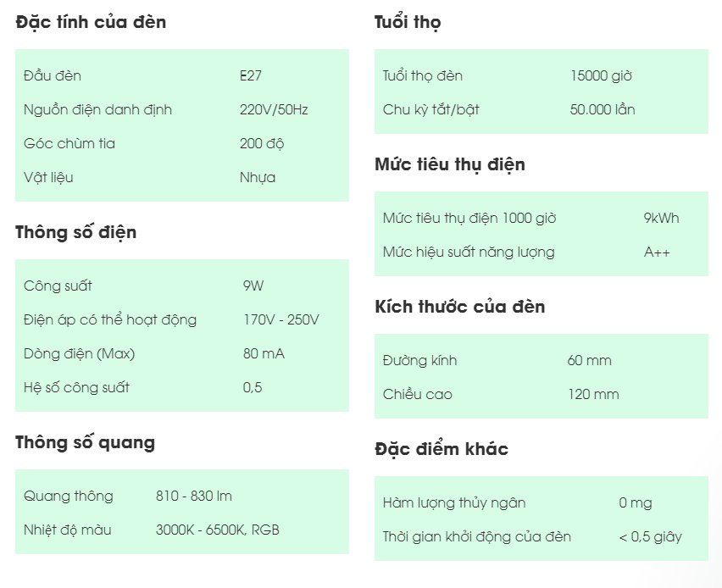Select the '810 - 830 lm' luminous flux value
This screenshot has height=588, width=722.
[194, 496]
